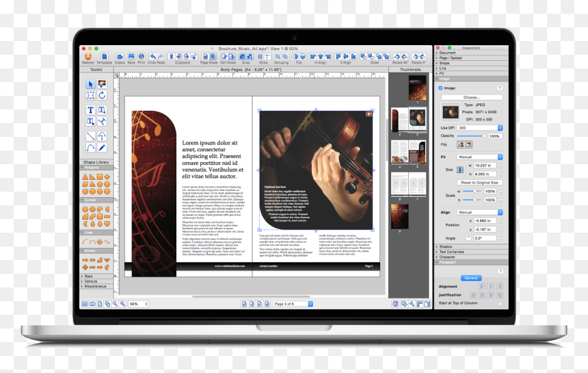Image resolution: width=588 pixels, height=373 pixels.
Task: Expand the Character inspector section
Action: click(x=471, y=257)
